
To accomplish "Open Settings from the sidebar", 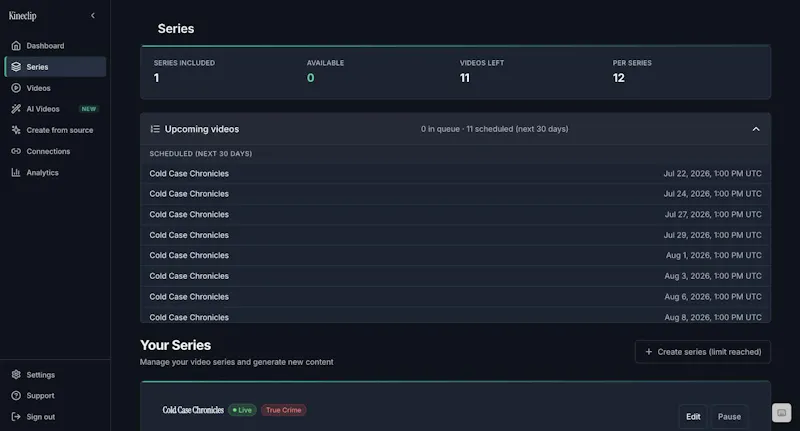I will pyautogui.click(x=56, y=374).
